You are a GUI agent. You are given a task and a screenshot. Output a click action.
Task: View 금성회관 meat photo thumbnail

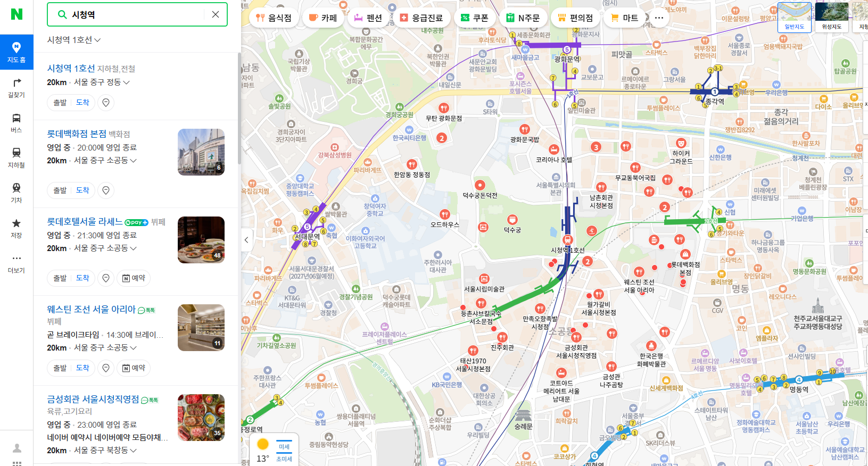[x=201, y=418]
